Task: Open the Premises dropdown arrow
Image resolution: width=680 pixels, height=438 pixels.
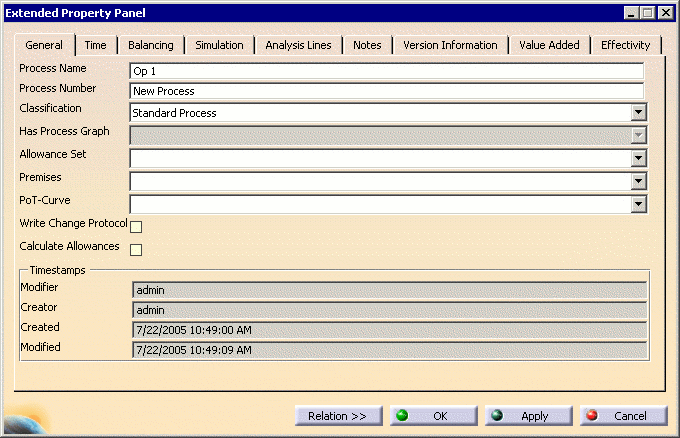Action: pyautogui.click(x=638, y=181)
